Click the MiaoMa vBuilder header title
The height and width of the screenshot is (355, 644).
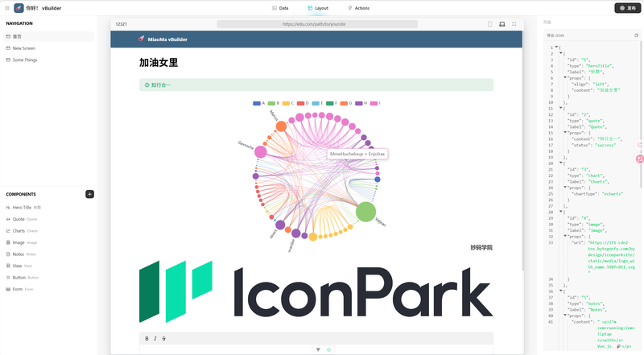pos(167,39)
